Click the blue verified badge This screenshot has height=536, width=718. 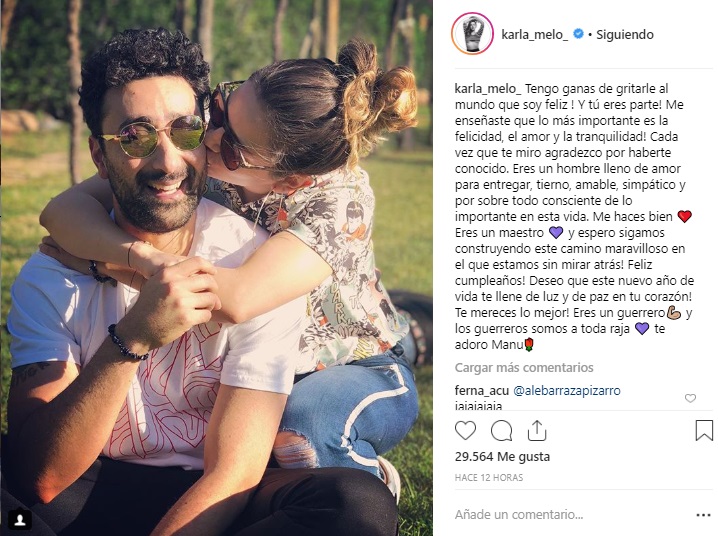[578, 34]
